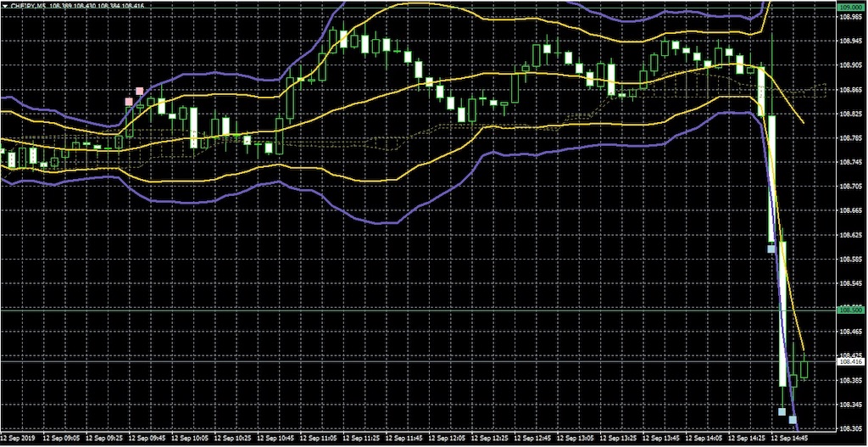Click the 108.305 price axis label
This screenshot has height=447, width=868.
[851, 428]
